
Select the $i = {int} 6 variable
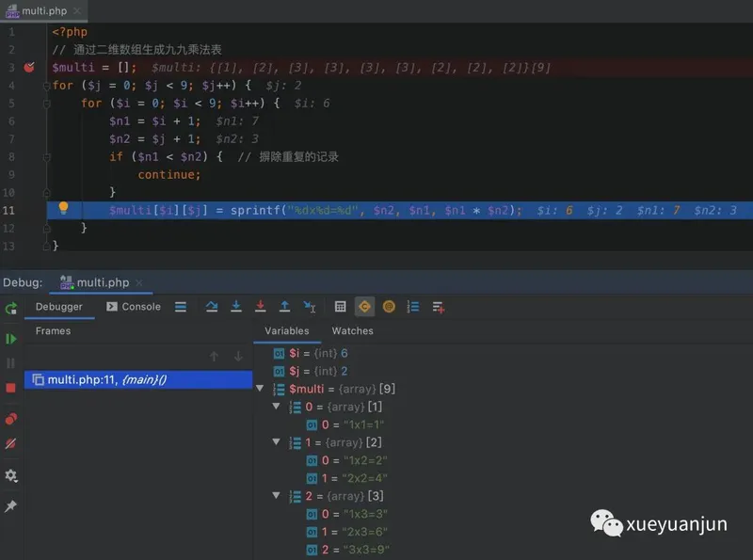(x=311, y=354)
